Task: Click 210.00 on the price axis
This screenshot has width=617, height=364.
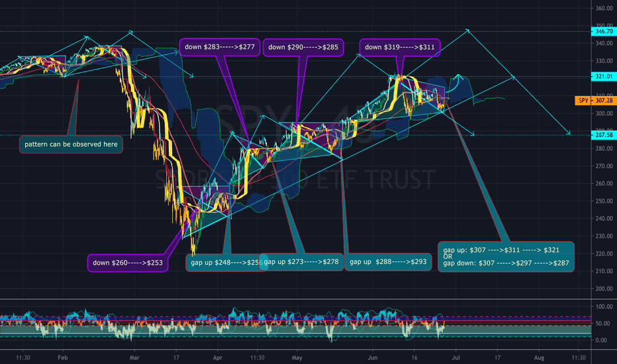Action: tap(604, 271)
